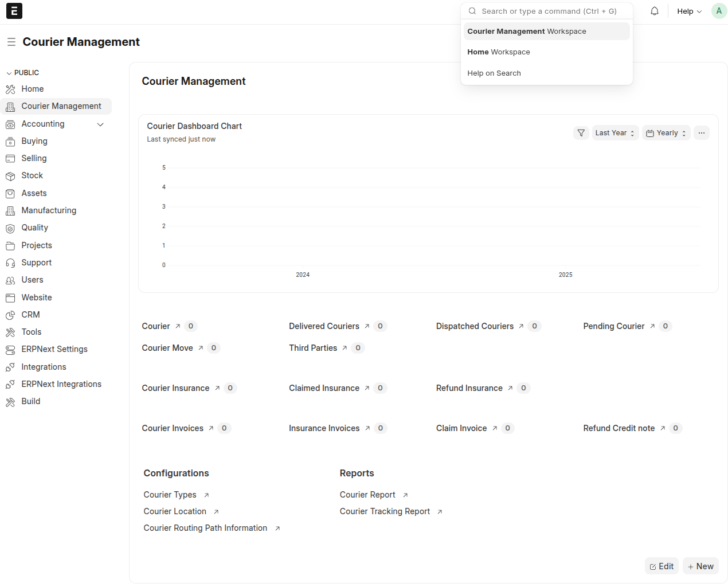
Task: Click the chart filter funnel icon
Action: [581, 133]
